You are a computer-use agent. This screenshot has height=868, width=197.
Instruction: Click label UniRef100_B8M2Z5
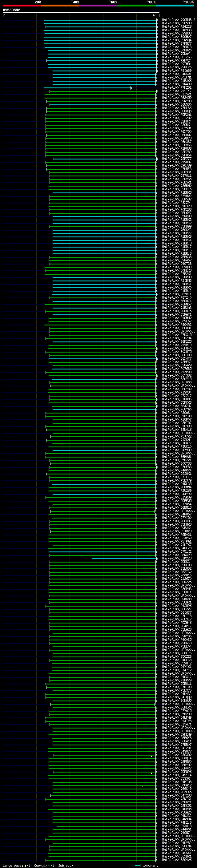pos(177,341)
